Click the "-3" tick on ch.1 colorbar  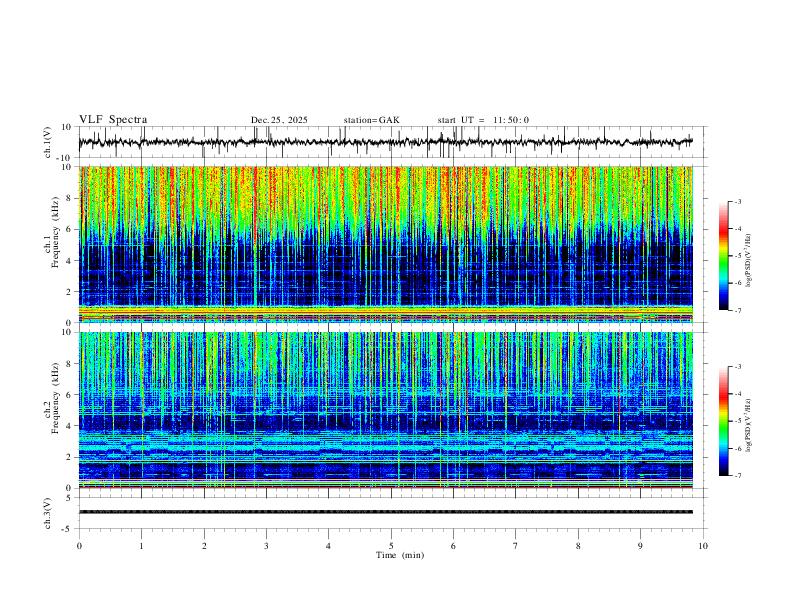737,201
